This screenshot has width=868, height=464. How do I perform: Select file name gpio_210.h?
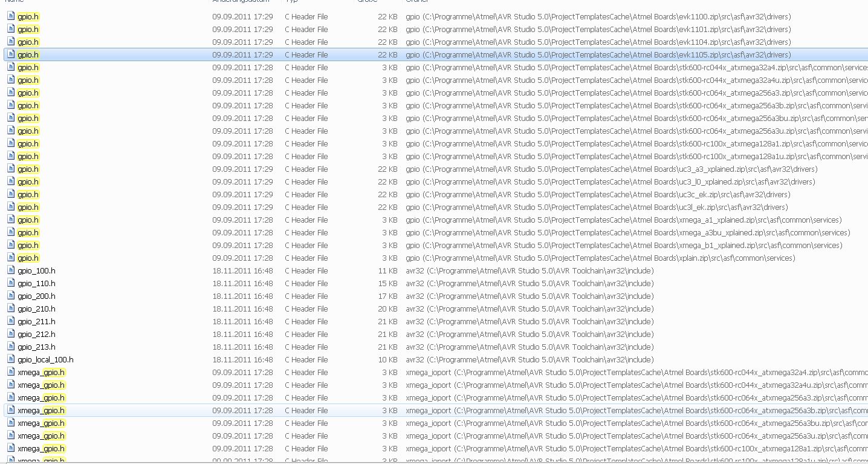[36, 309]
